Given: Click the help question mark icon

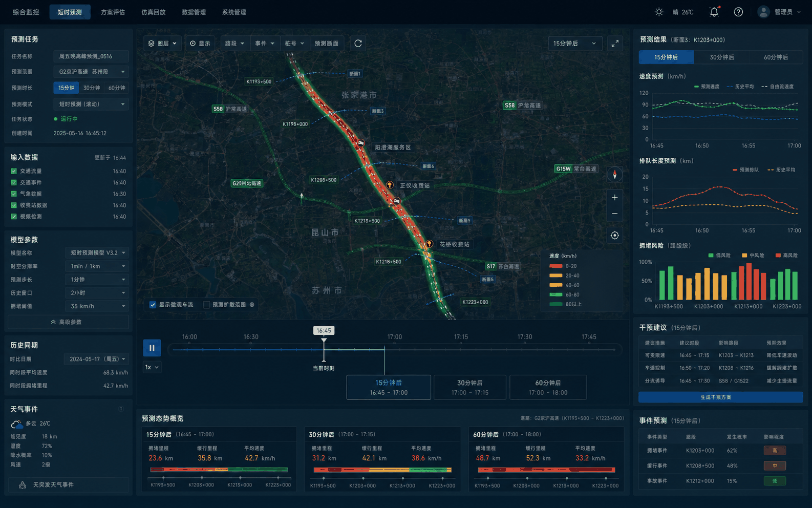Looking at the screenshot, I should point(738,12).
